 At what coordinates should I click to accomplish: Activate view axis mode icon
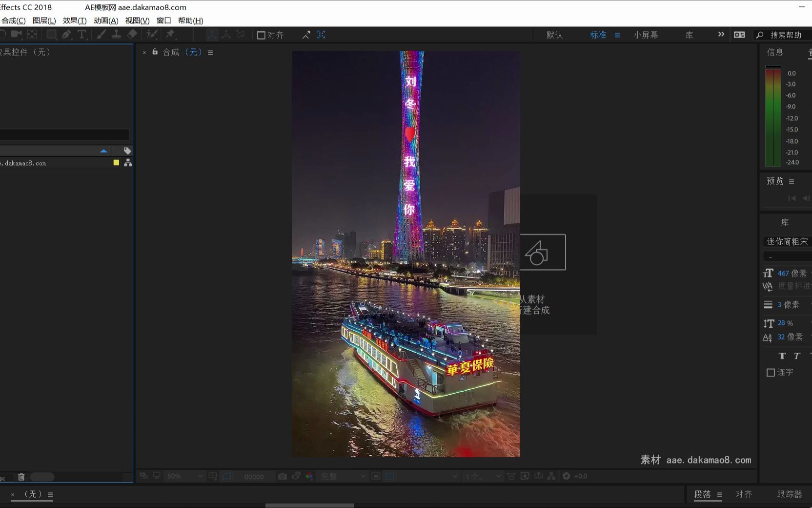[241, 35]
